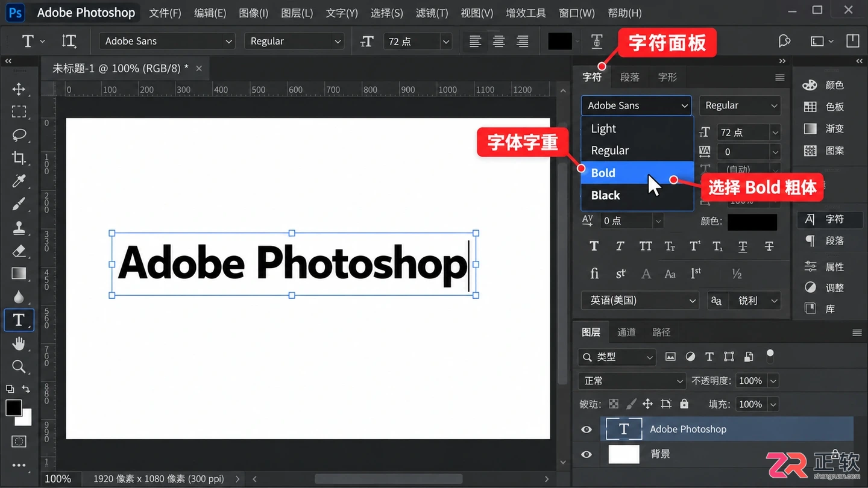868x488 pixels.
Task: Swap foreground and background colors
Action: click(26, 389)
